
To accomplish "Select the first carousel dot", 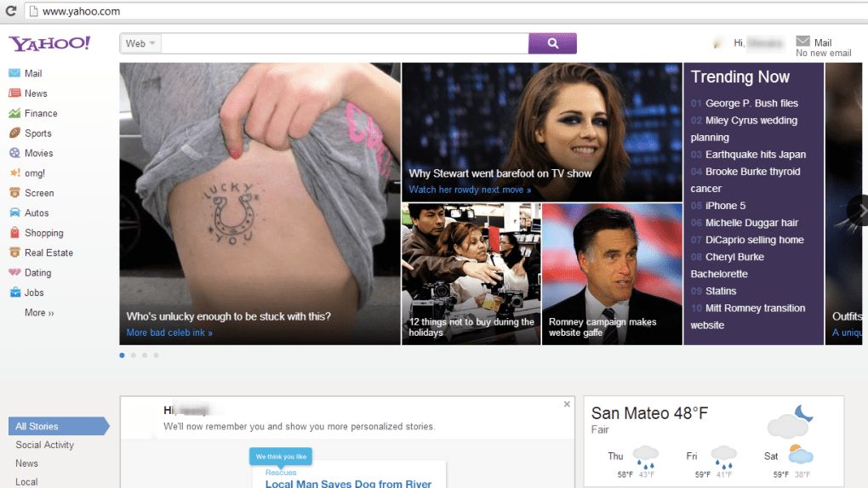I will click(122, 355).
